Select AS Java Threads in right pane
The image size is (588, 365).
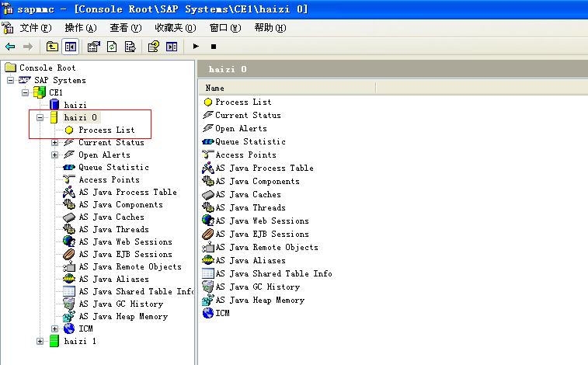(249, 207)
